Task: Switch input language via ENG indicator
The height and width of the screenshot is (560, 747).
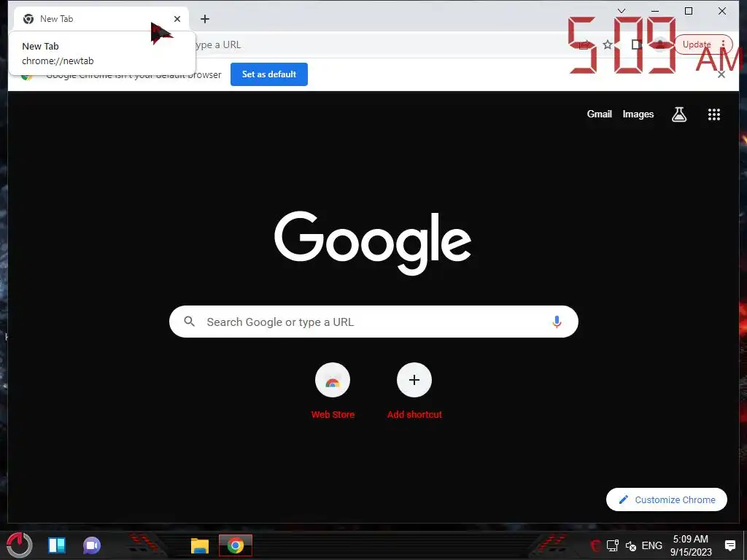Action: (x=651, y=545)
